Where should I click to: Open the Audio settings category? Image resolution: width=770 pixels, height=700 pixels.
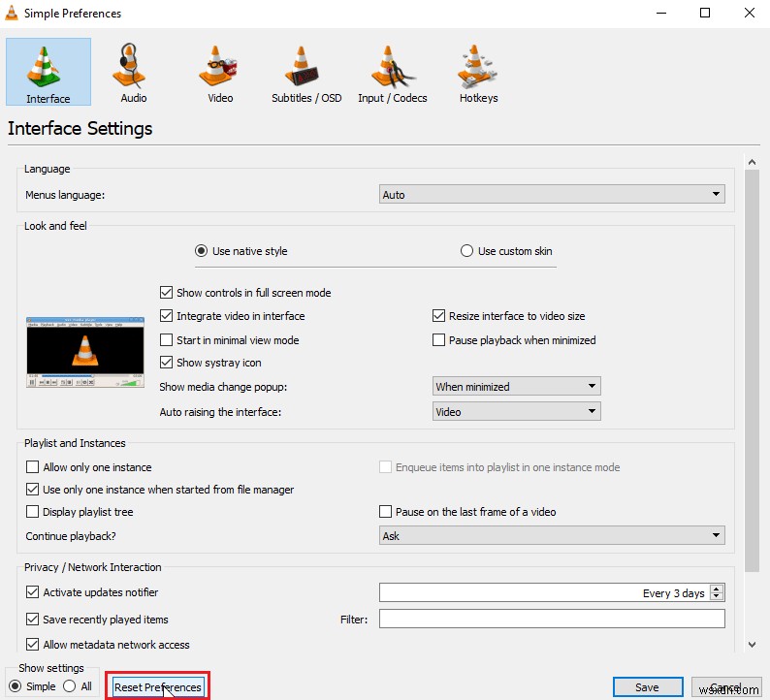point(134,72)
